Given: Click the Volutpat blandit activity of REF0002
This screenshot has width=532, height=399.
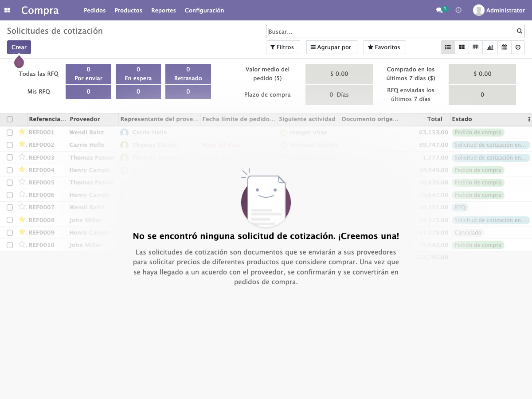Looking at the screenshot, I should 314,145.
